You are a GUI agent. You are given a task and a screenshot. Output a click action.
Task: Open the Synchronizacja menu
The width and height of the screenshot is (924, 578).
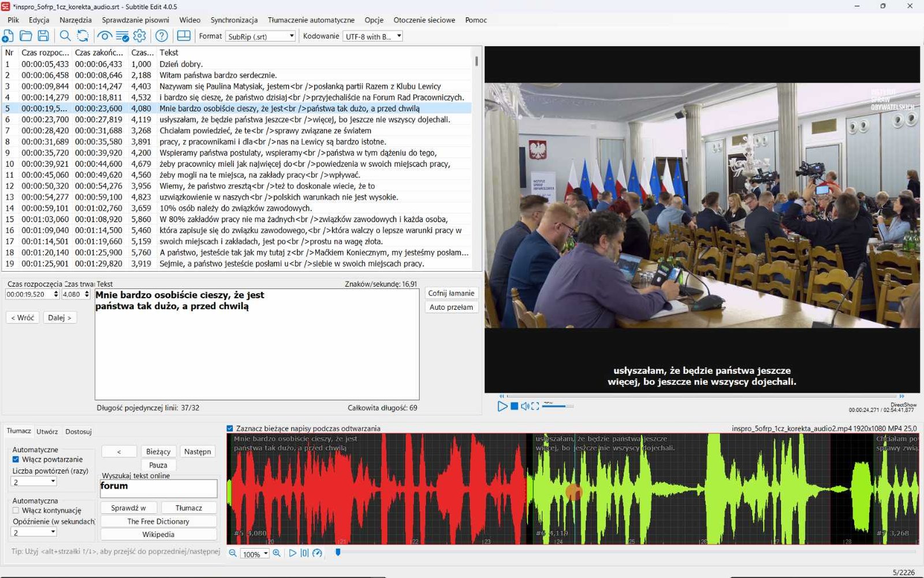point(234,20)
